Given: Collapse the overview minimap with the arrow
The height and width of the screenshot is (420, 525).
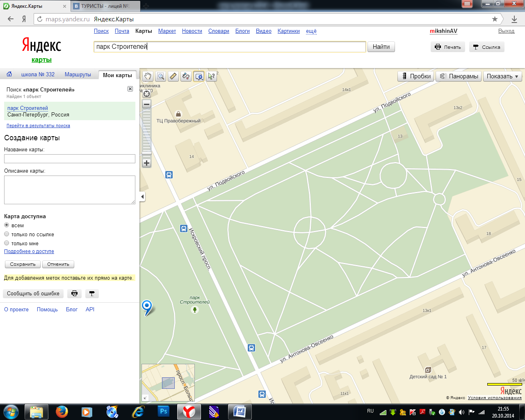Looking at the screenshot, I should pos(145,397).
